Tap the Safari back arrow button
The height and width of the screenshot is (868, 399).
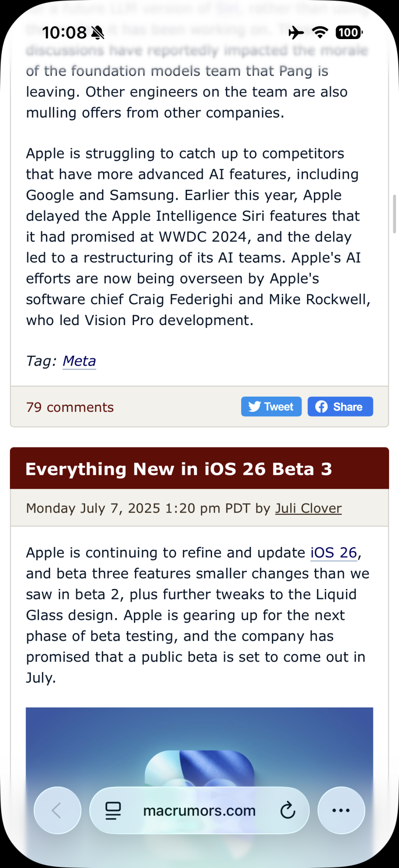click(57, 810)
